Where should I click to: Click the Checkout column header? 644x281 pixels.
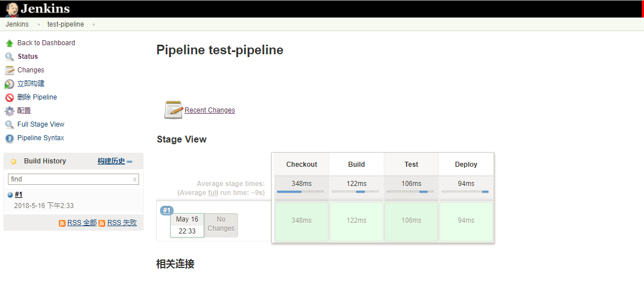click(x=302, y=165)
